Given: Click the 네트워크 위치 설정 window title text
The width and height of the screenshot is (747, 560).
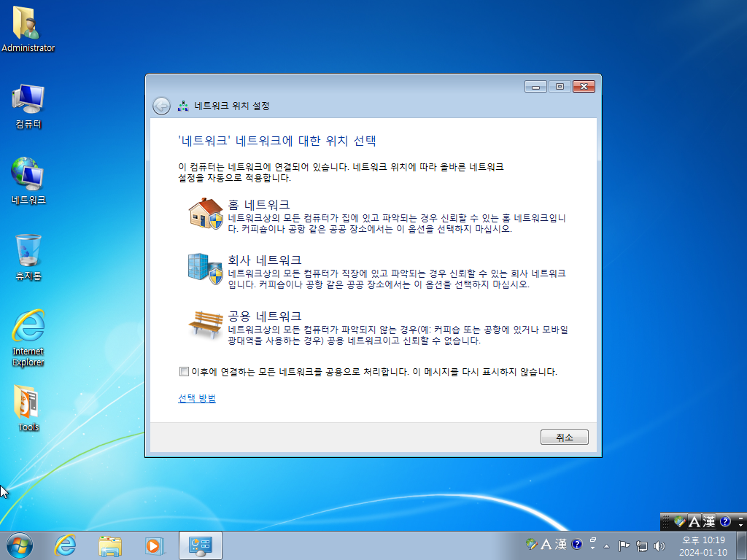Looking at the screenshot, I should click(x=231, y=106).
